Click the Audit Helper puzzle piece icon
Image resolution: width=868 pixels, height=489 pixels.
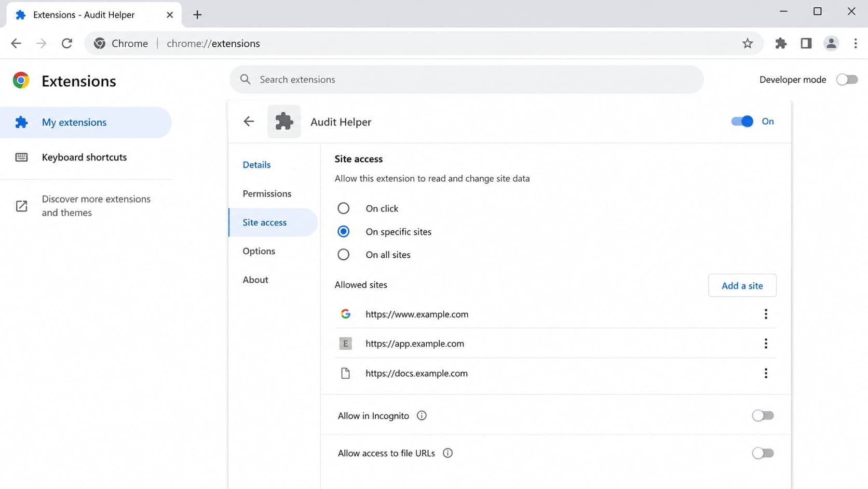[284, 122]
